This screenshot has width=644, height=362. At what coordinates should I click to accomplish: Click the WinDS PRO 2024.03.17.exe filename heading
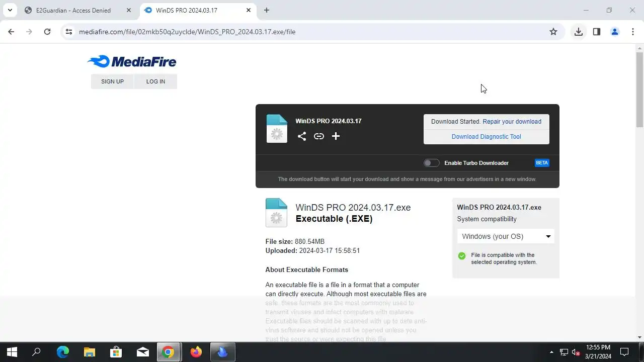pos(353,208)
